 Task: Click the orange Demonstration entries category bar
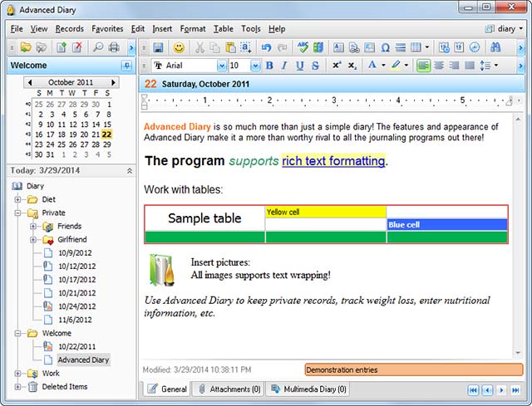(414, 369)
